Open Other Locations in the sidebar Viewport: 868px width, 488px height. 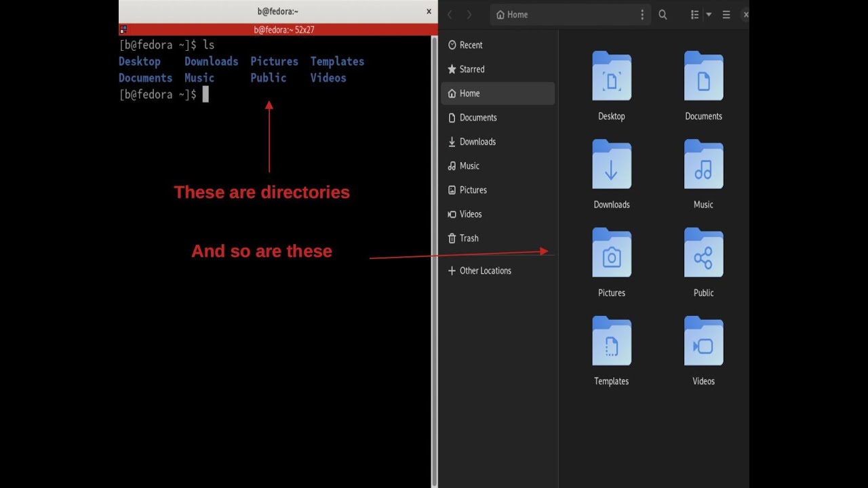tap(498, 270)
